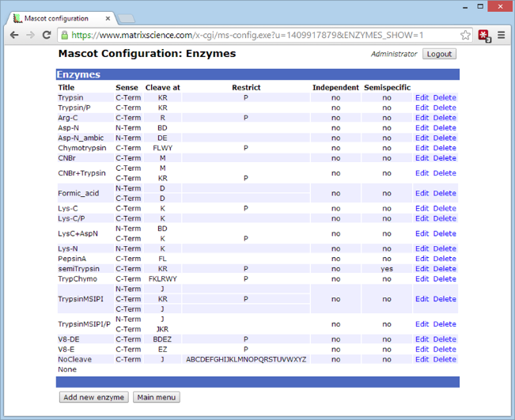Open the Chrome hamburger menu
The image size is (515, 420).
click(502, 35)
